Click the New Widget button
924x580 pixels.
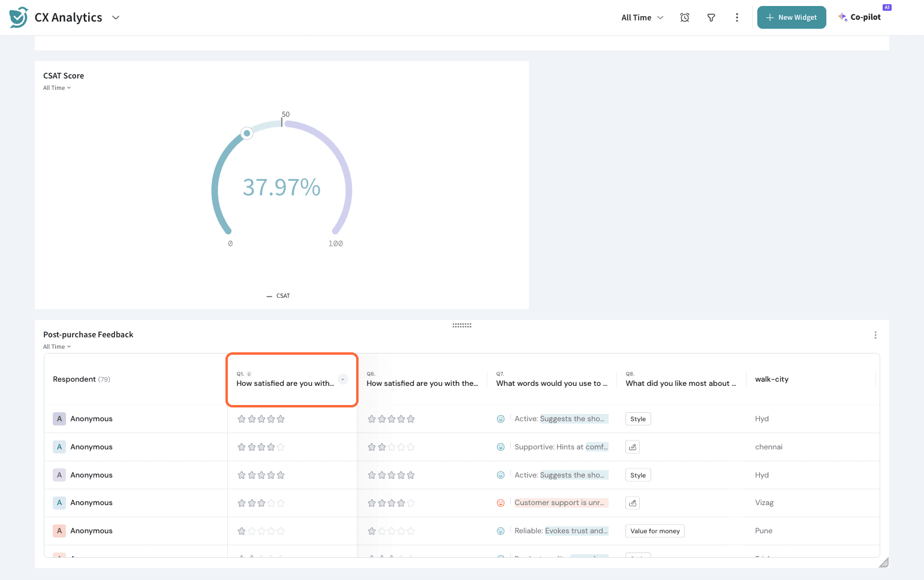pyautogui.click(x=791, y=17)
